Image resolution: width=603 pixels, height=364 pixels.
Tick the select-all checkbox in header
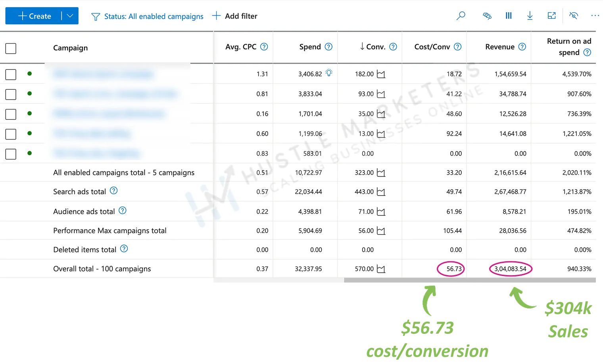(x=11, y=48)
